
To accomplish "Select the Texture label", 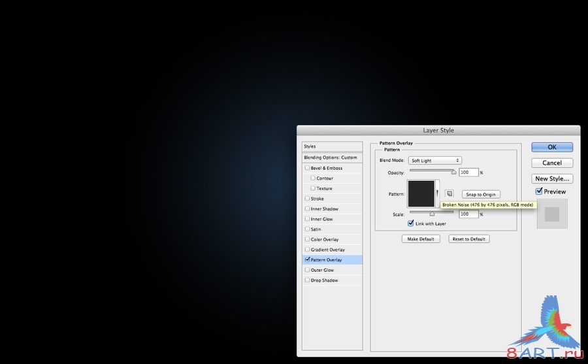I will (324, 188).
